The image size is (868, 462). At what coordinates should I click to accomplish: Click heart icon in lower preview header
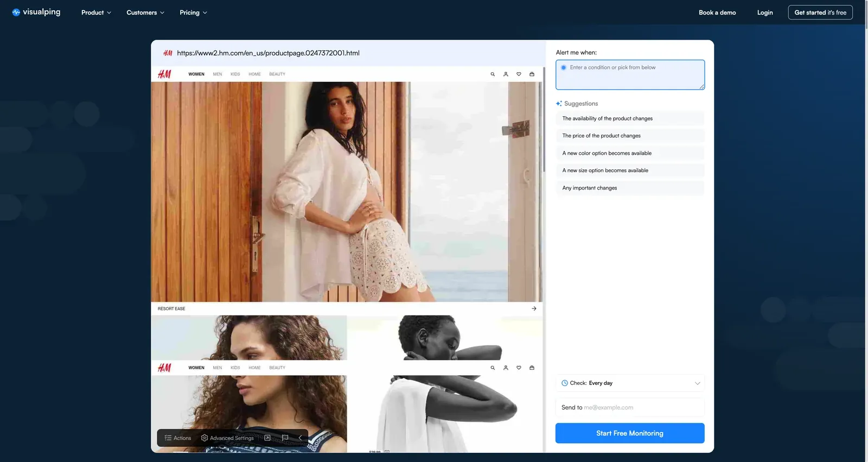click(x=519, y=368)
